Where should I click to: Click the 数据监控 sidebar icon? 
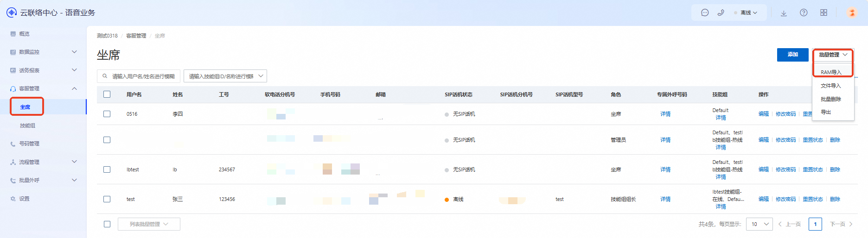pyautogui.click(x=13, y=52)
